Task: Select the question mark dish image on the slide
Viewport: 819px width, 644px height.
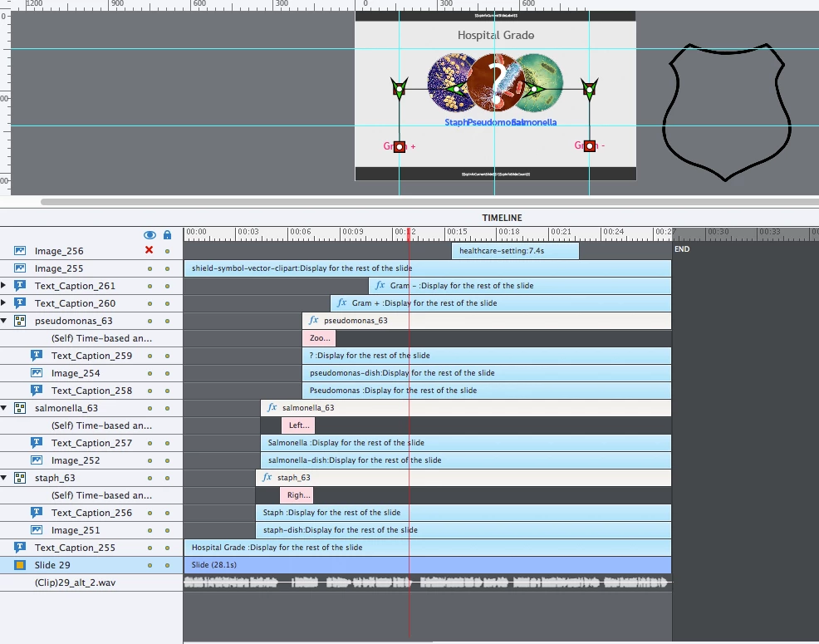Action: [x=494, y=82]
